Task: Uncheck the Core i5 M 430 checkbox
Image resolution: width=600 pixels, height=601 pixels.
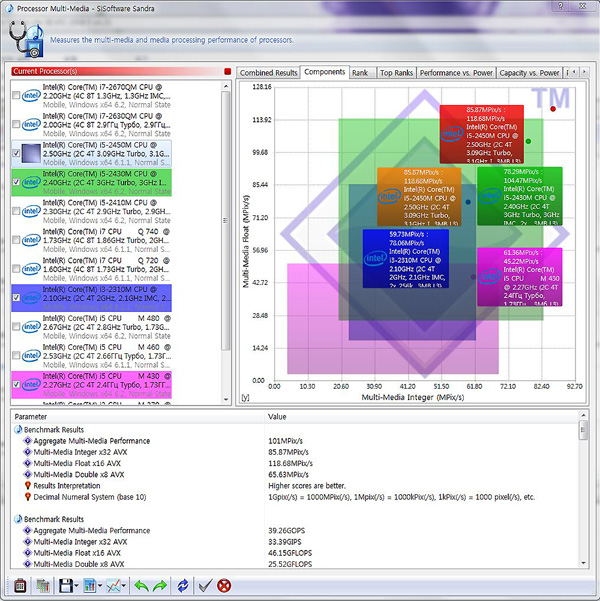Action: (x=16, y=384)
